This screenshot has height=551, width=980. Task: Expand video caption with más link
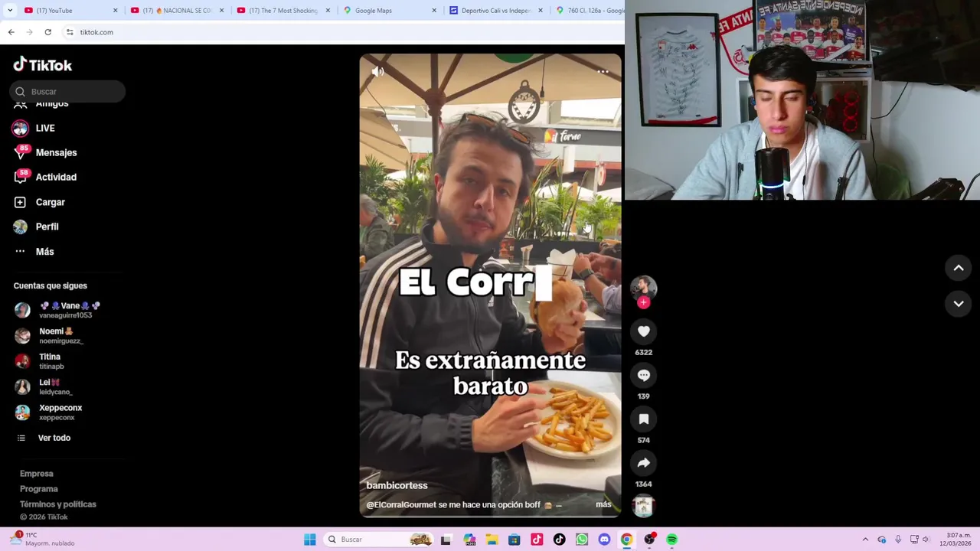coord(603,504)
